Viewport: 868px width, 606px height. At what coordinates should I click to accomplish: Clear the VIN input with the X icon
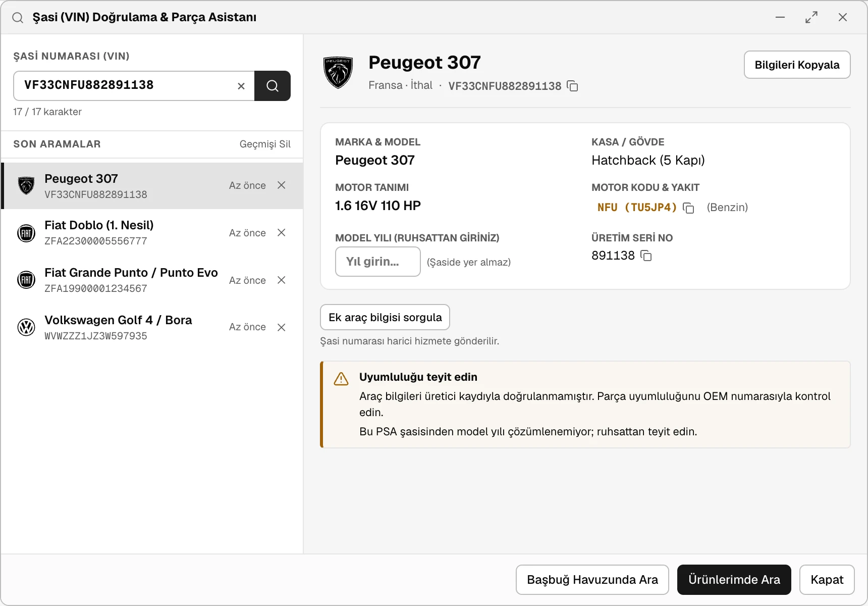click(x=241, y=86)
